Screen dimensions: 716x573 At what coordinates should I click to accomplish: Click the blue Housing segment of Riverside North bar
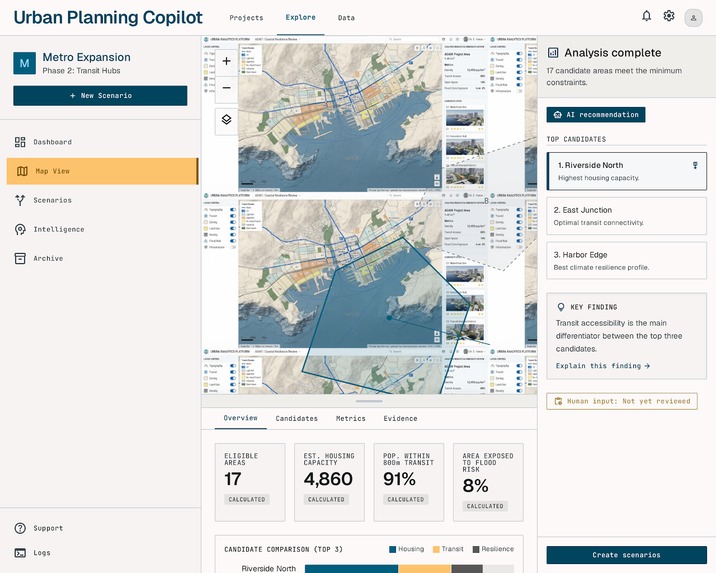352,569
